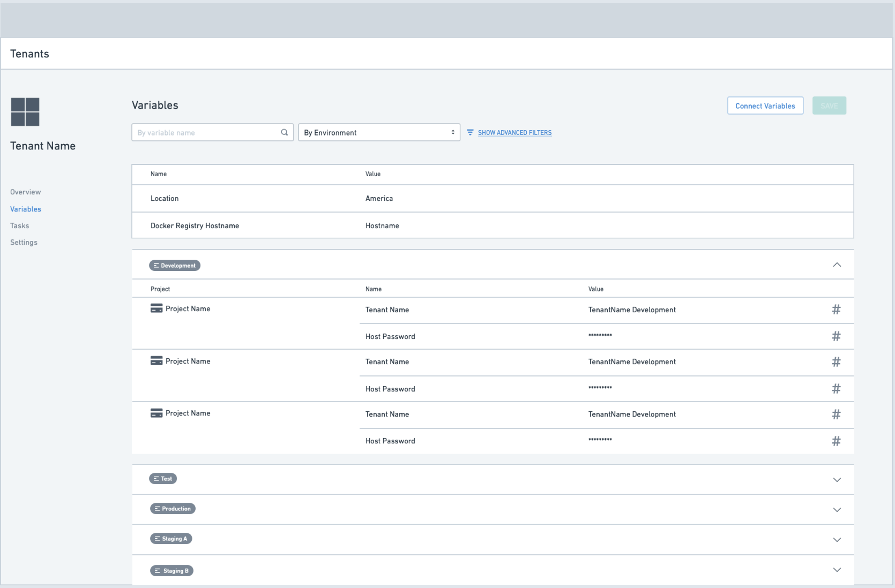Expand the Staging B section

[x=837, y=570]
